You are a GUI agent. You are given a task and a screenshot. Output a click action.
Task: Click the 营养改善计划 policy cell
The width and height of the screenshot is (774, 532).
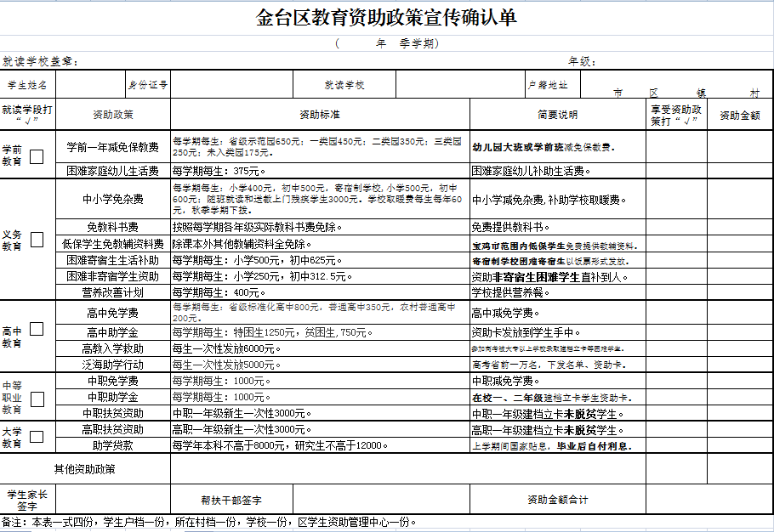[113, 291]
